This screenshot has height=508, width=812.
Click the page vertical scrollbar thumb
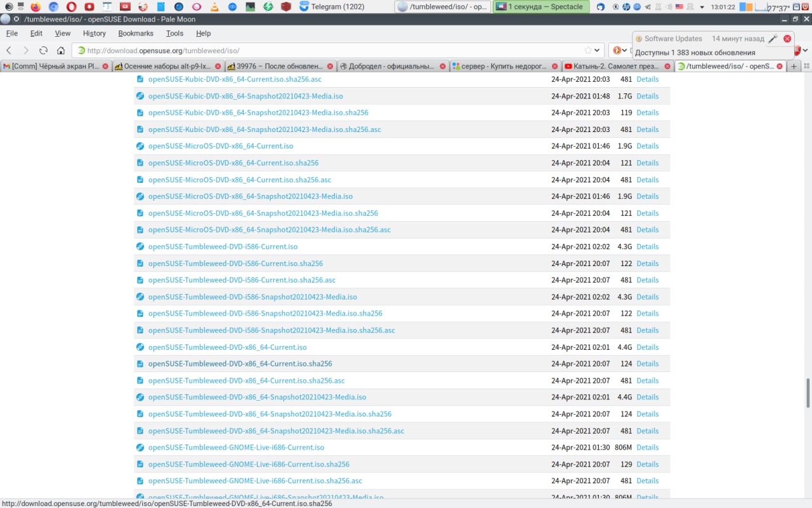(808, 393)
